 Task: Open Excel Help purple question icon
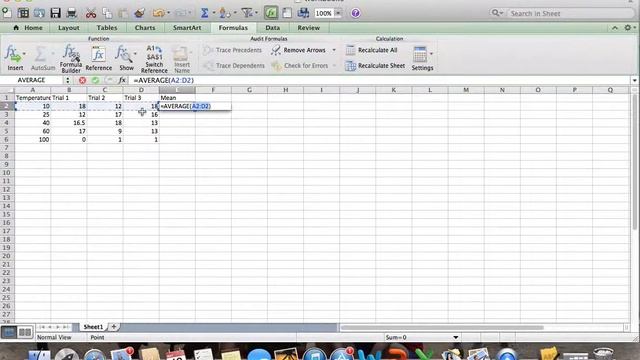click(356, 13)
